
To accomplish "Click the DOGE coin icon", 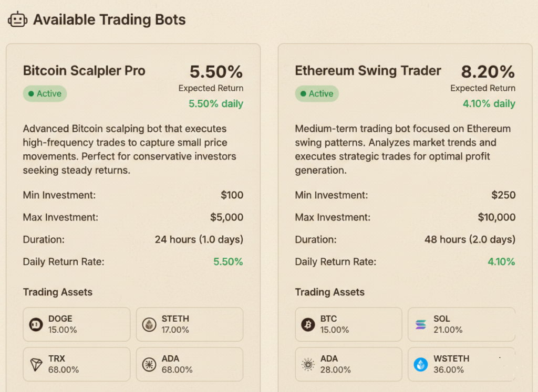I will coord(35,324).
